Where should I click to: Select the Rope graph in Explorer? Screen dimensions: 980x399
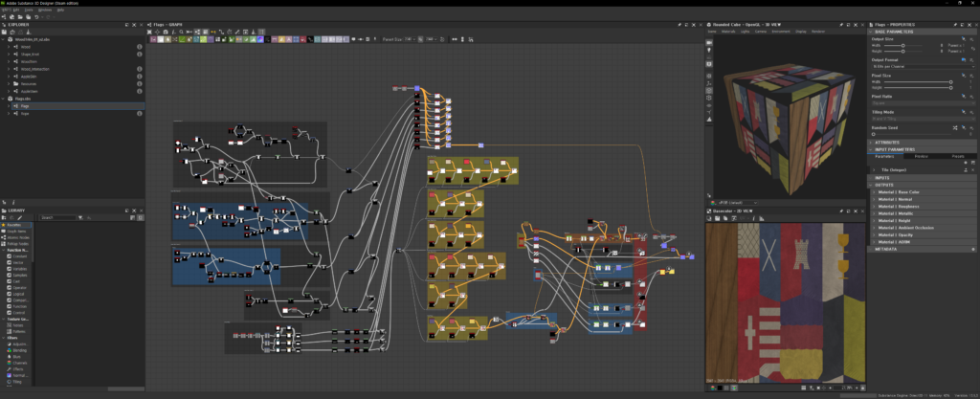coord(25,113)
